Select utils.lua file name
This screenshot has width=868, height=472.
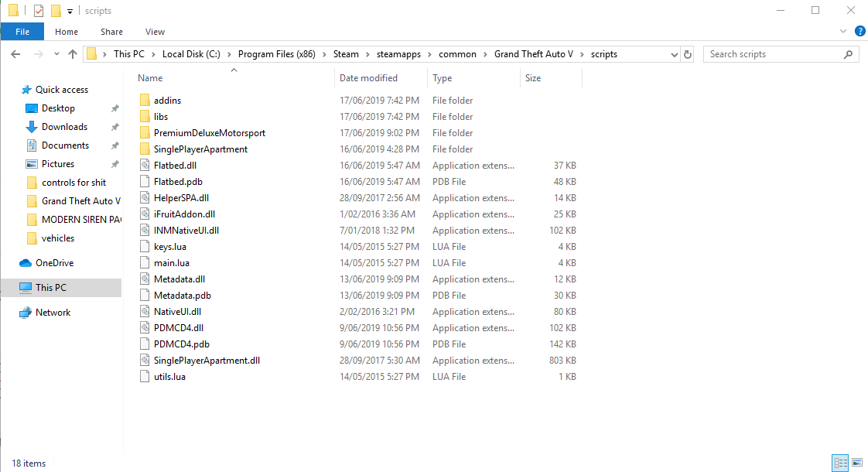pos(169,377)
